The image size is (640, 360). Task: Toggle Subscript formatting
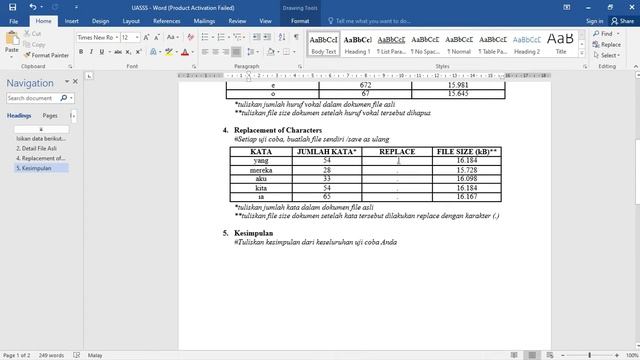coord(128,52)
